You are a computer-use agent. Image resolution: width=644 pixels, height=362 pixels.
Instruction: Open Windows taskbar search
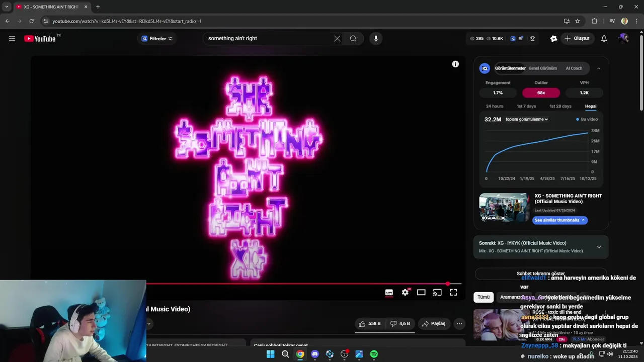point(285,354)
